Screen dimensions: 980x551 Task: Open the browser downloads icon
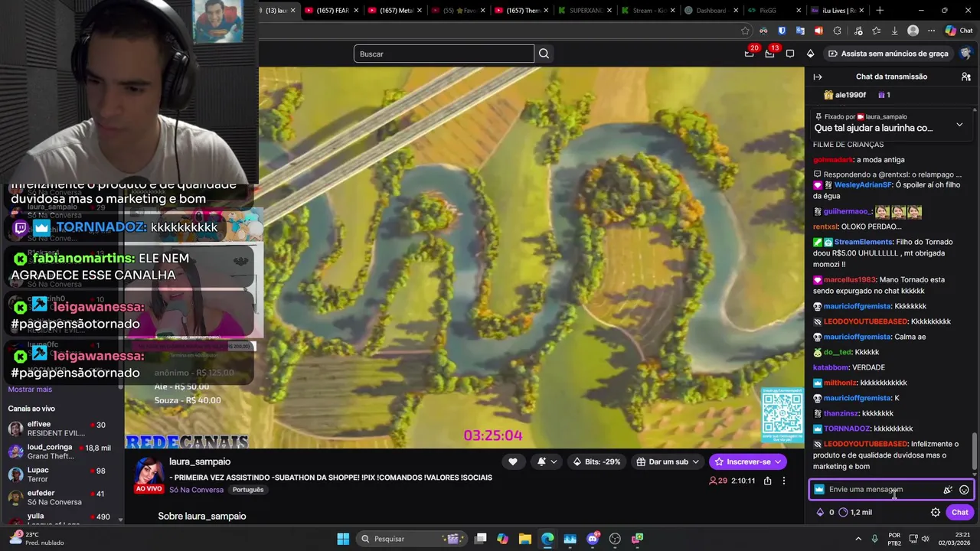[x=894, y=31]
